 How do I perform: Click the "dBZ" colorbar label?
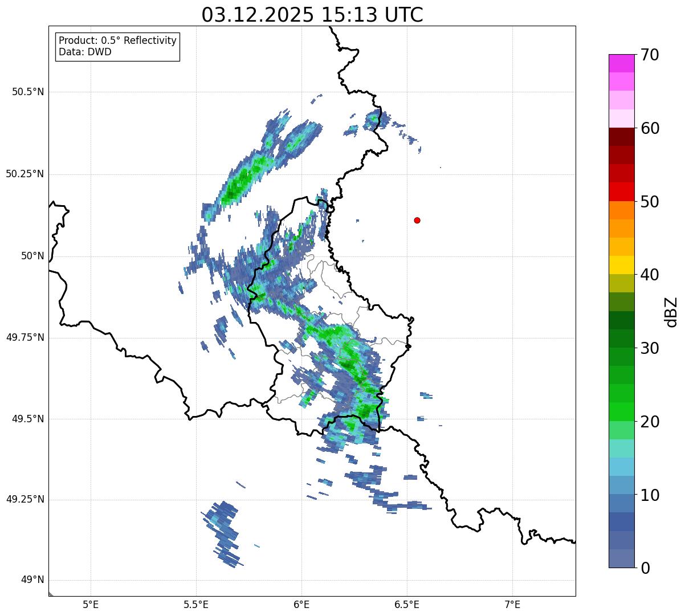pyautogui.click(x=671, y=311)
